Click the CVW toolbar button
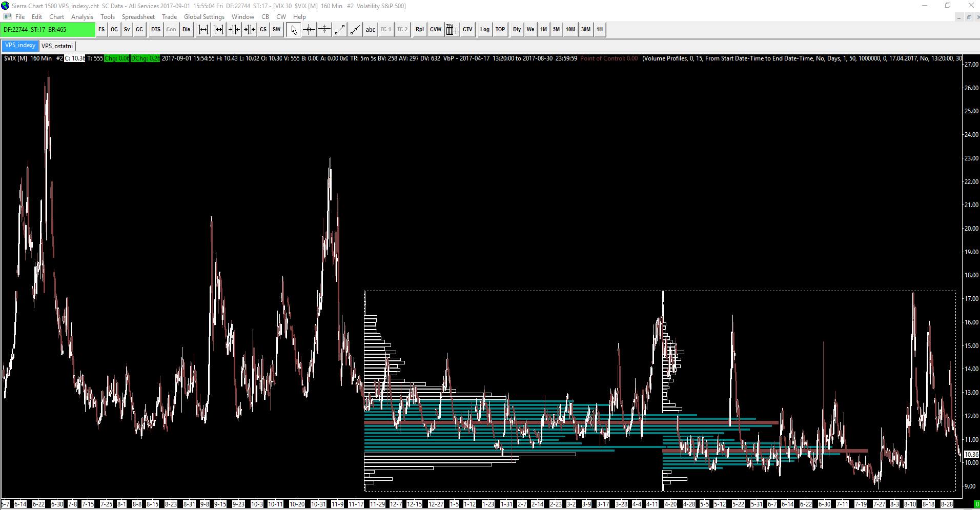 [436, 30]
